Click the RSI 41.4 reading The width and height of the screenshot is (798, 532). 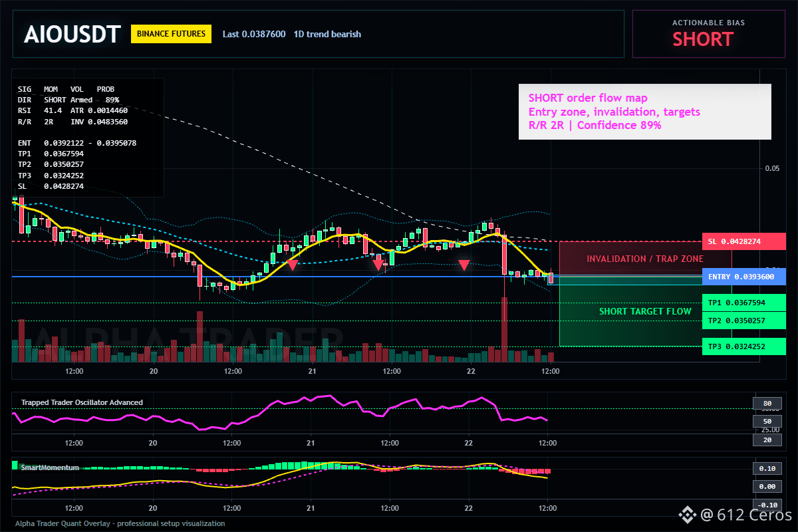pos(40,110)
